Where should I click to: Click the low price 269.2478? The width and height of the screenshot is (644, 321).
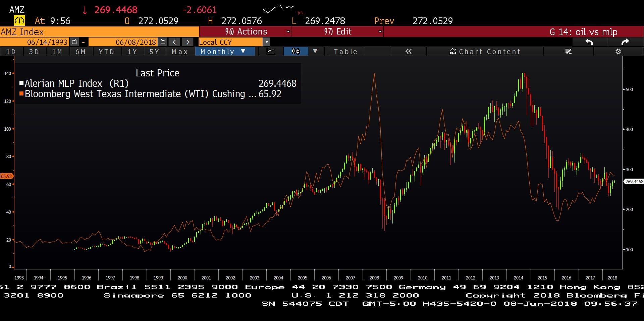click(325, 21)
